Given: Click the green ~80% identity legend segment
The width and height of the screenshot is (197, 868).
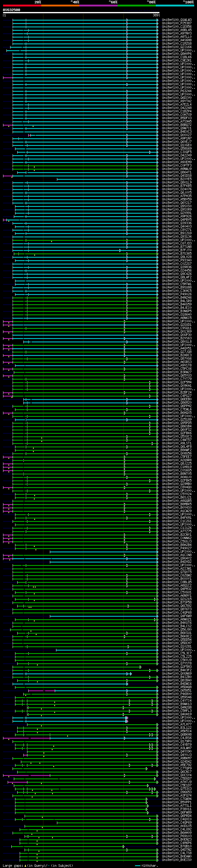Looking at the screenshot, I should click(137, 6).
